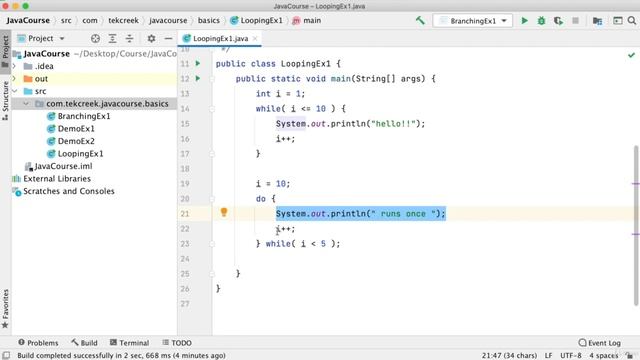The height and width of the screenshot is (360, 640).
Task: Open Project Structure icon in toolbar
Action: (x=598, y=20)
